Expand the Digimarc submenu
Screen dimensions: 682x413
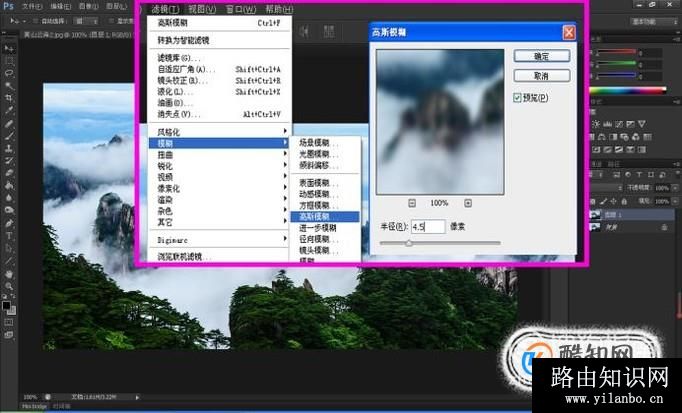(x=219, y=240)
